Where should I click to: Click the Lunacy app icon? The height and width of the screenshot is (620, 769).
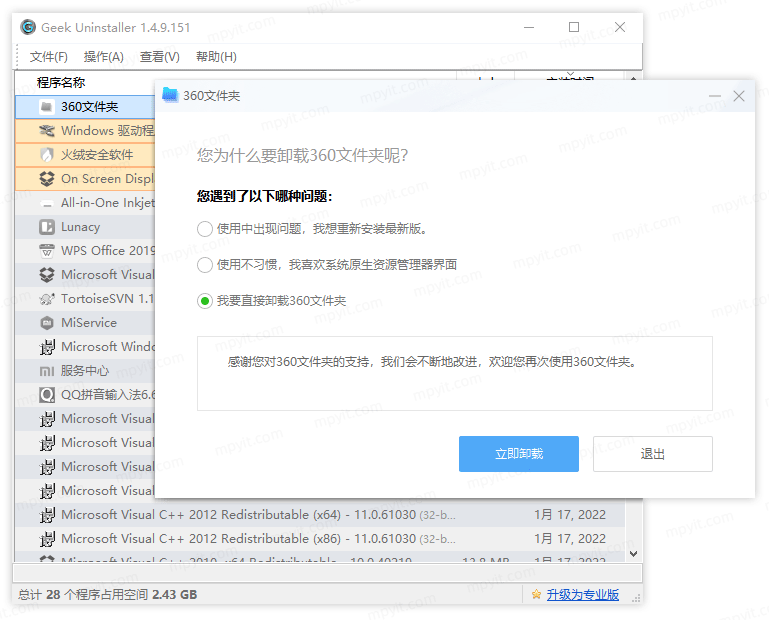[x=47, y=227]
